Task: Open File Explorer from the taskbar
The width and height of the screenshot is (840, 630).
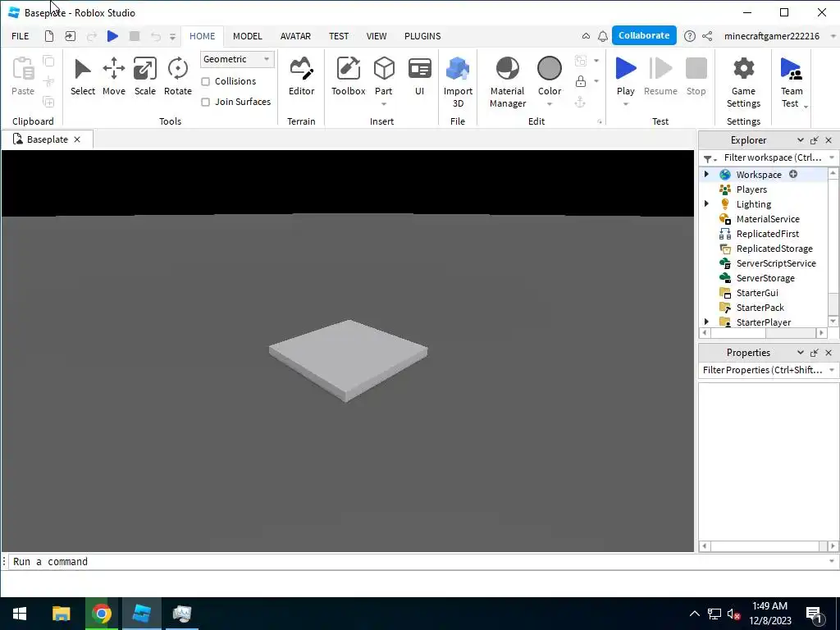Action: click(x=61, y=614)
